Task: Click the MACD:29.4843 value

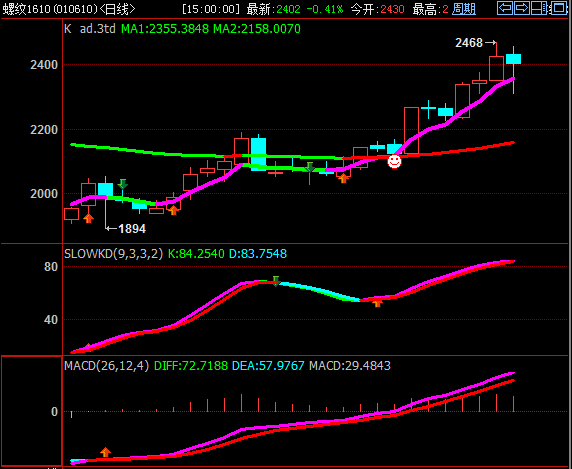Action: pyautogui.click(x=350, y=365)
